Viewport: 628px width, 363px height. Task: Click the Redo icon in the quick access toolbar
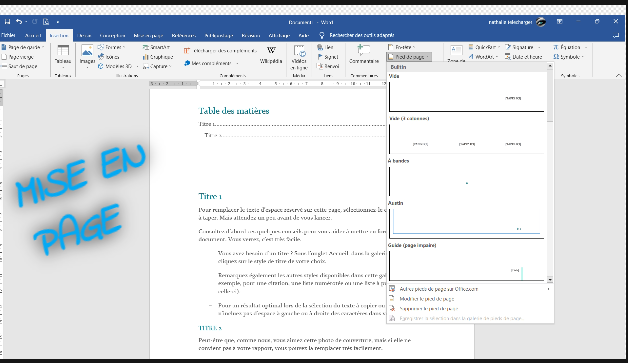pos(34,22)
